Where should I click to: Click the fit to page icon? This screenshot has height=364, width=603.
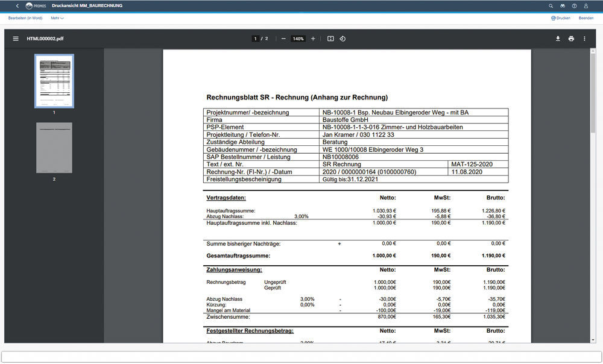tap(330, 39)
